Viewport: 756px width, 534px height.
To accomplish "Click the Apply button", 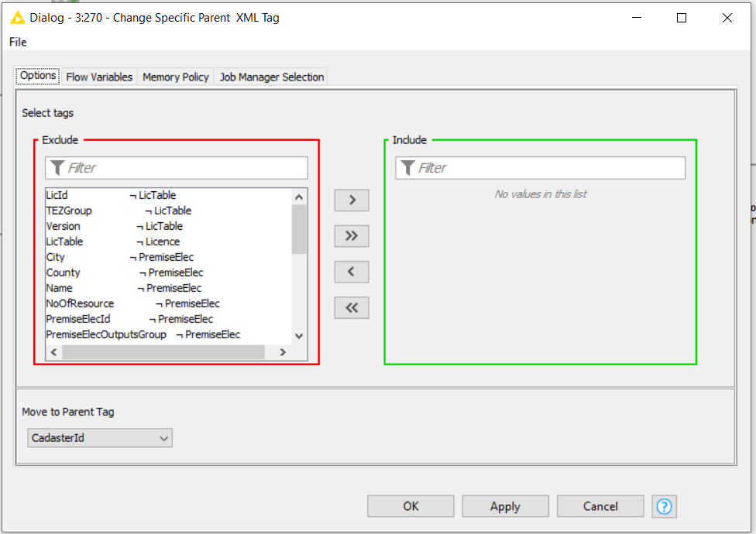I will click(x=505, y=506).
